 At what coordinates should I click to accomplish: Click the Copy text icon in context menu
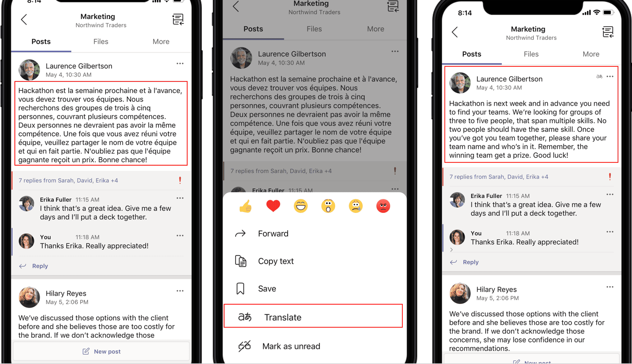click(x=241, y=261)
